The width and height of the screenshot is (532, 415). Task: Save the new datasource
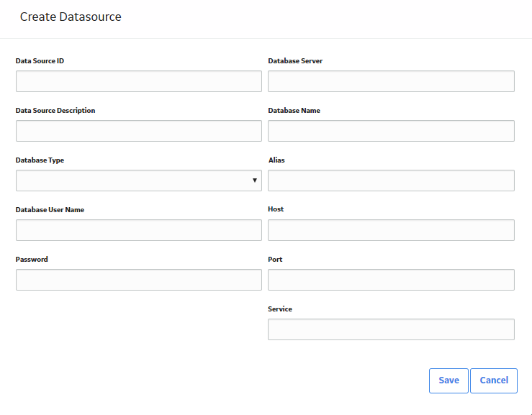click(448, 380)
